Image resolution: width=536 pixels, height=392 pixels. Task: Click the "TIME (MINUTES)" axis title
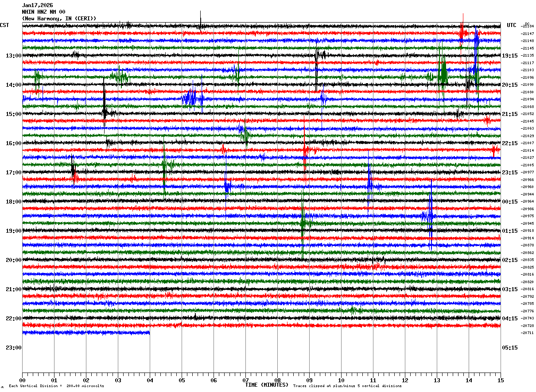point(267,385)
